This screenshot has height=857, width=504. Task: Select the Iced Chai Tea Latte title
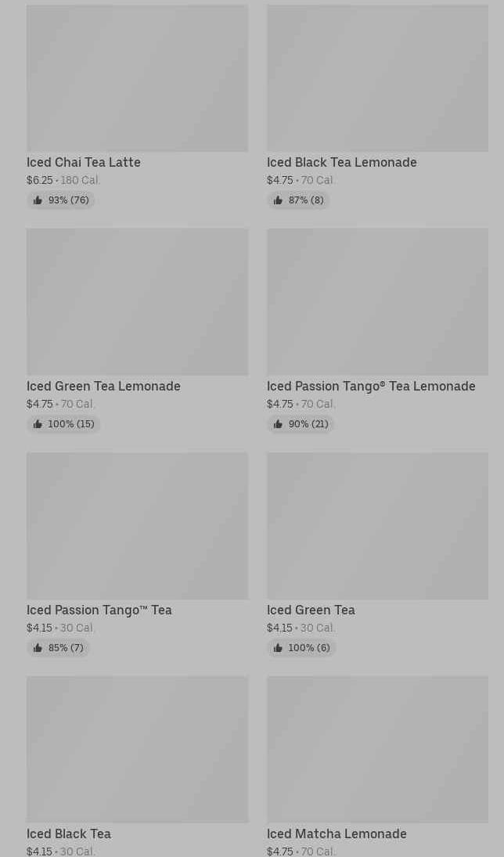coord(84,162)
